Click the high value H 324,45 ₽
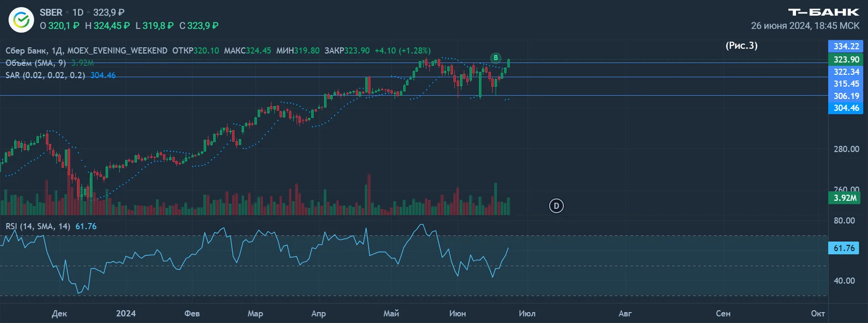The width and height of the screenshot is (868, 323). pos(107,26)
